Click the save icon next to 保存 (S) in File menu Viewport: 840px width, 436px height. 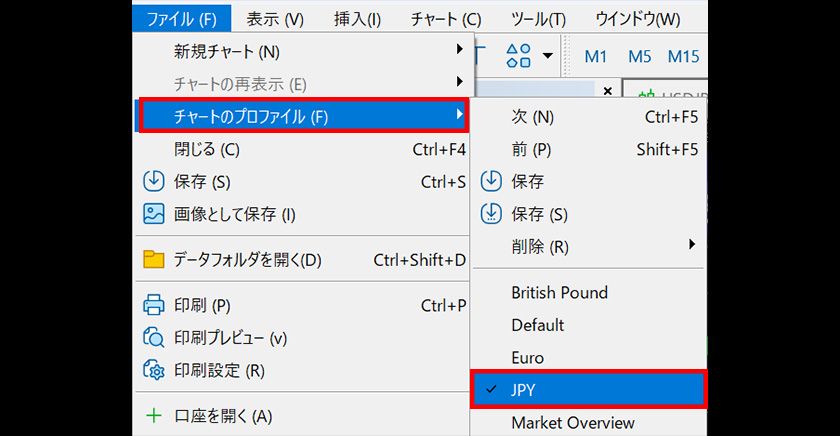[x=153, y=182]
